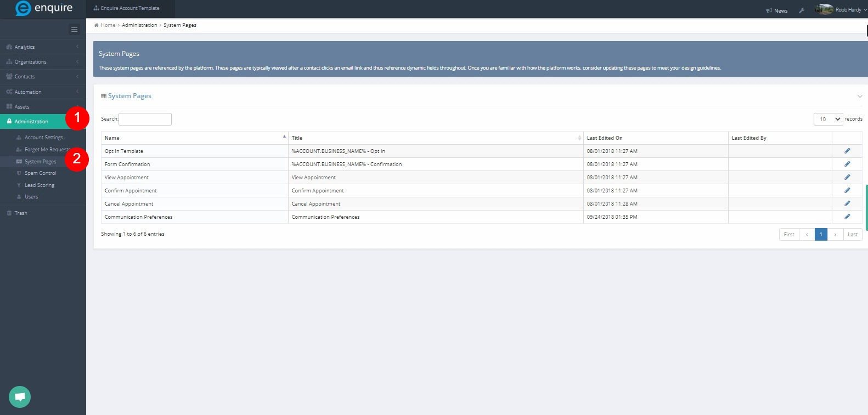Click %ACCOUNT.BUSINESS_NAME% - Confirmation title cell

[436, 164]
